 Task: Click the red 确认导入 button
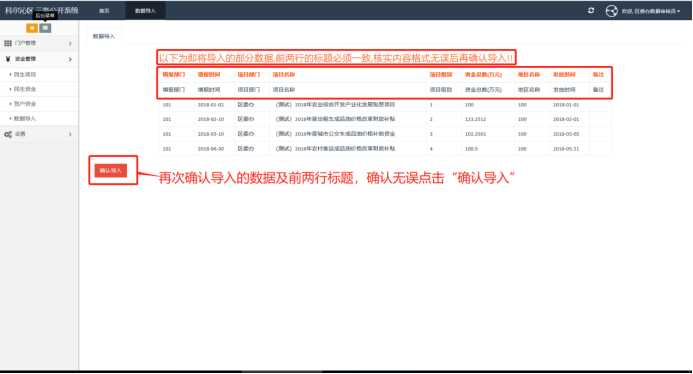click(x=110, y=170)
